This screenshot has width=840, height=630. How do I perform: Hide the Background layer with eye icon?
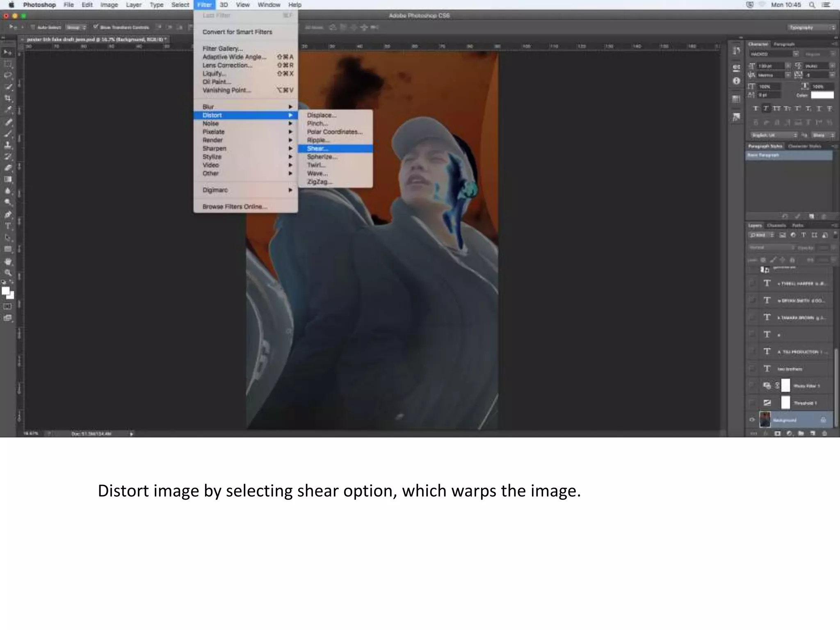tap(752, 420)
